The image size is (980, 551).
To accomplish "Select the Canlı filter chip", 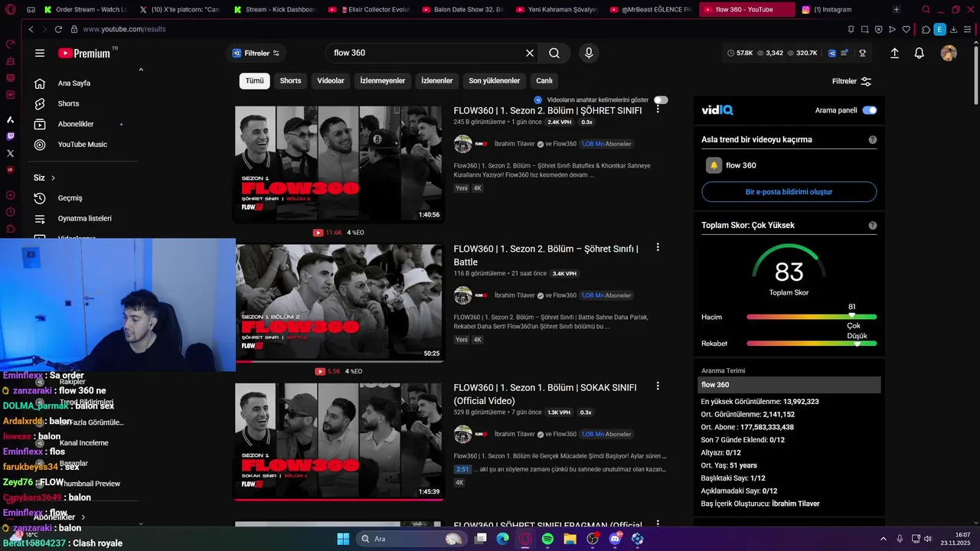I will (x=544, y=80).
